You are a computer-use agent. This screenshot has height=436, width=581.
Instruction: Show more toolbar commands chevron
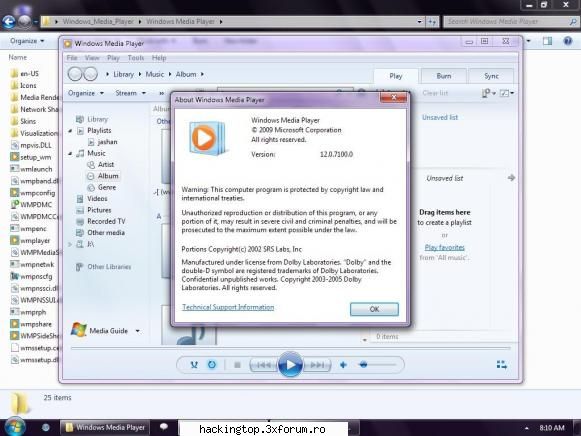162,93
